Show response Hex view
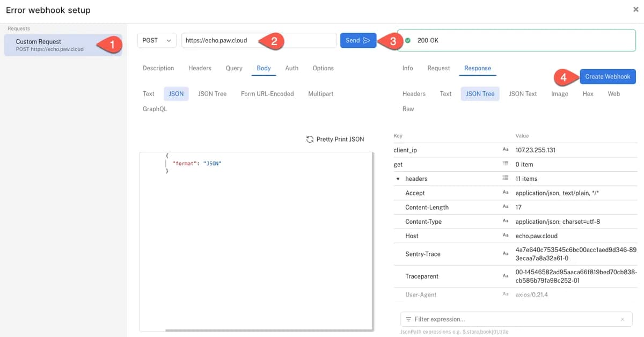This screenshot has height=337, width=644. click(x=588, y=94)
